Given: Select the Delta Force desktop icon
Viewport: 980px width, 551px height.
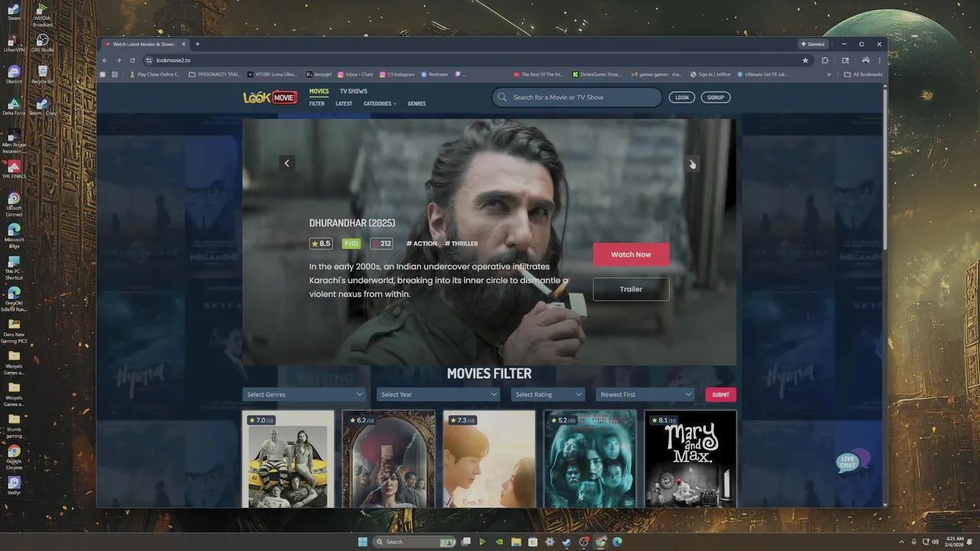Looking at the screenshot, I should point(14,106).
